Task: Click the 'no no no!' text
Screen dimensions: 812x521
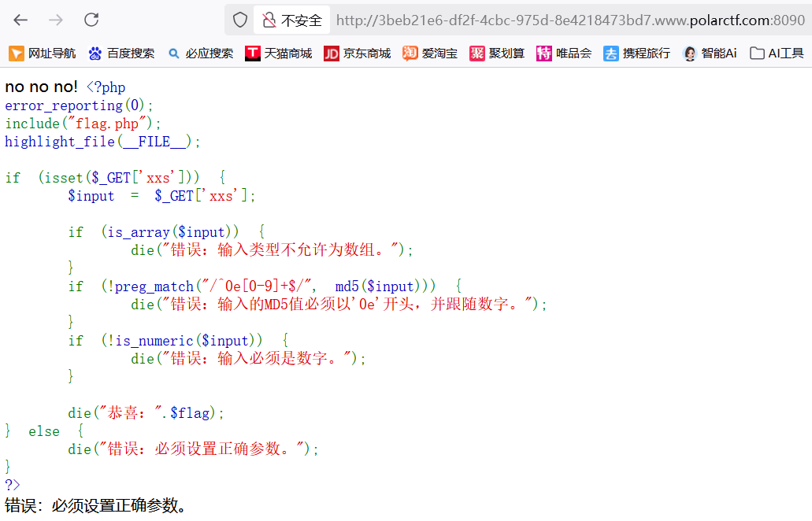Action: tap(42, 87)
